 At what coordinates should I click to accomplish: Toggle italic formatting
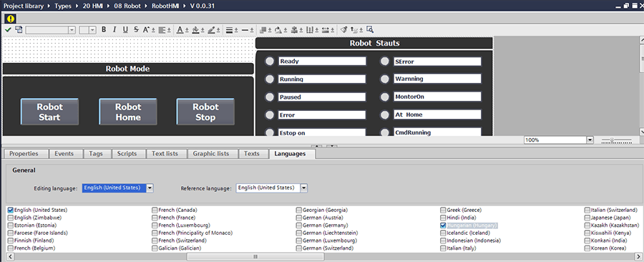pos(114,29)
